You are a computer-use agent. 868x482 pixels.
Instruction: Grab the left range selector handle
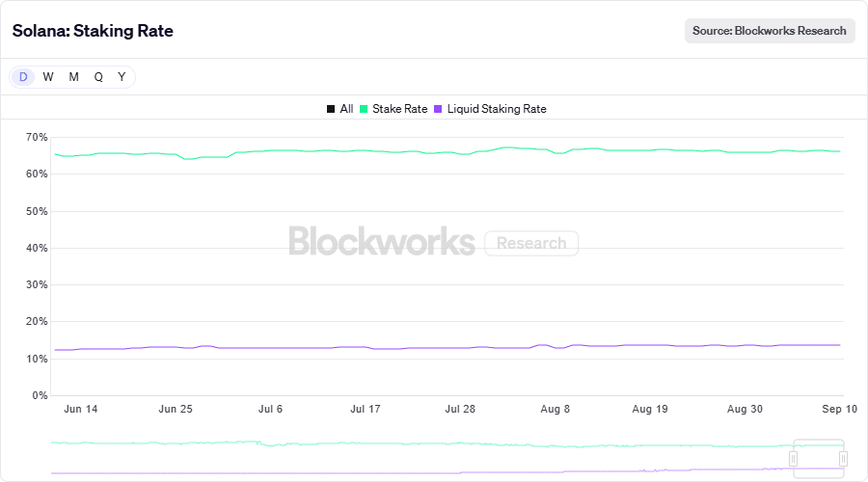794,458
